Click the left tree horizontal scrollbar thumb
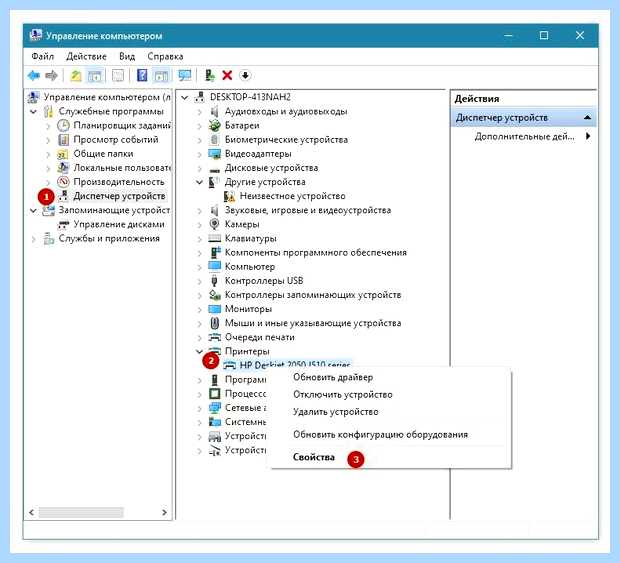 81,512
